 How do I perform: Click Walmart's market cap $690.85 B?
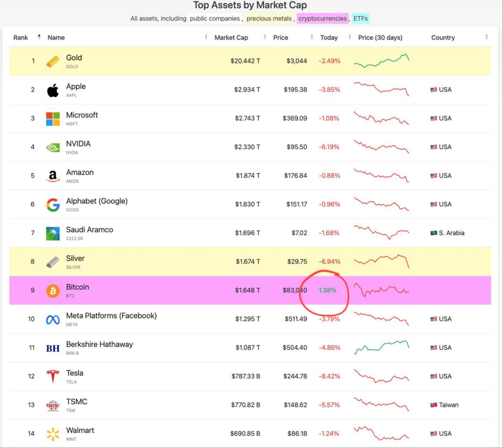(x=245, y=433)
